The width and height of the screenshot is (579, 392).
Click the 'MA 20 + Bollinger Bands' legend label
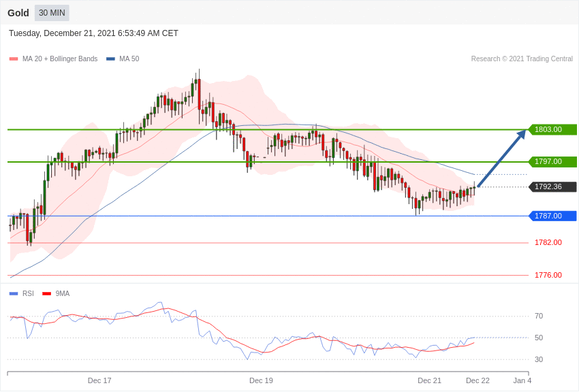click(x=60, y=59)
